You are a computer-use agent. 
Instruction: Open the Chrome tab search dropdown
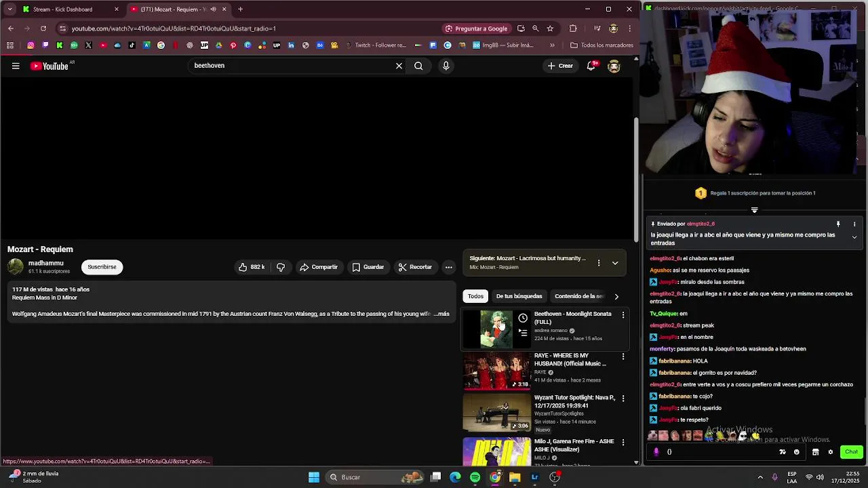9,9
